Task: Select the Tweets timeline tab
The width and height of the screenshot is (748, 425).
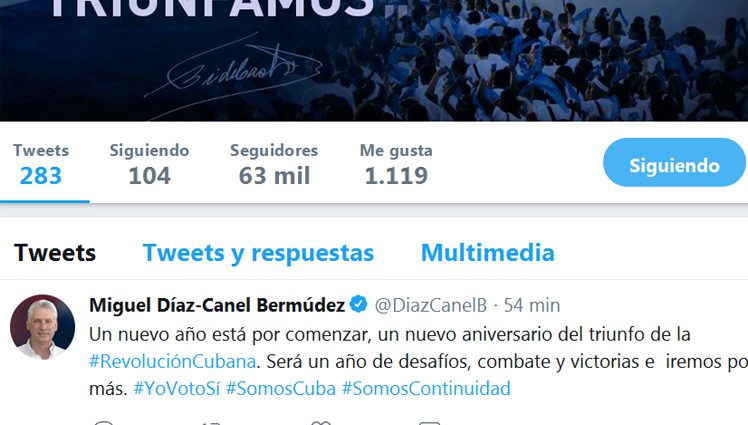Action: click(x=55, y=253)
